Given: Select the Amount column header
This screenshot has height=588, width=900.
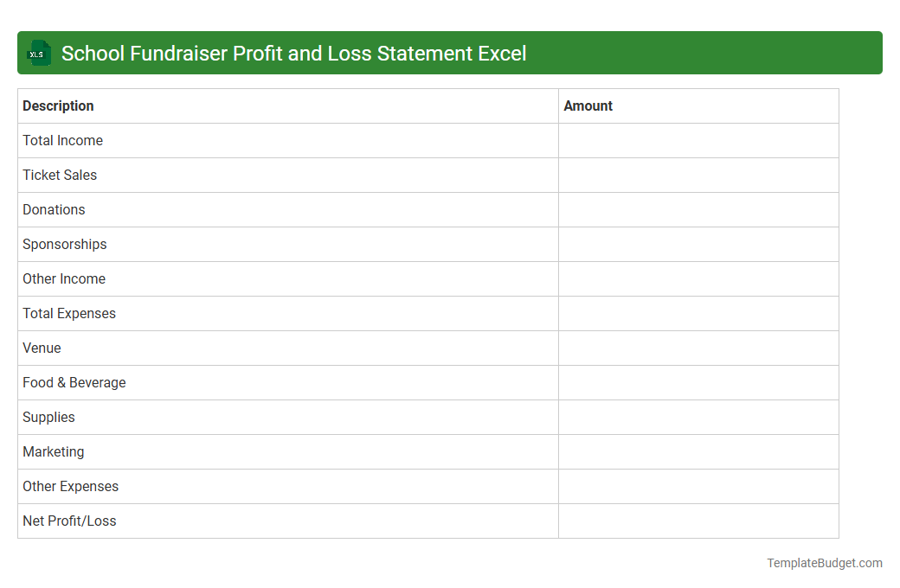Looking at the screenshot, I should point(588,105).
